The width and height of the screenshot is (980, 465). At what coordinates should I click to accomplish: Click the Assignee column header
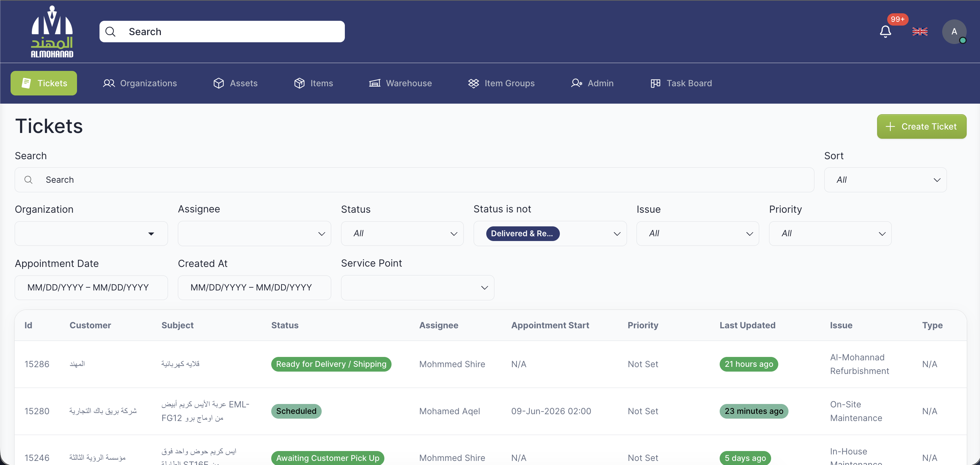(x=439, y=325)
